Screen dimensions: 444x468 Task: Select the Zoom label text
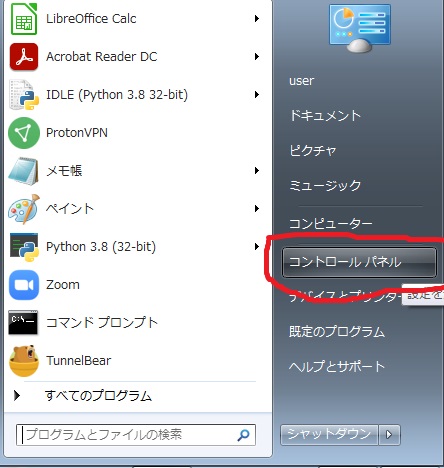tap(63, 285)
